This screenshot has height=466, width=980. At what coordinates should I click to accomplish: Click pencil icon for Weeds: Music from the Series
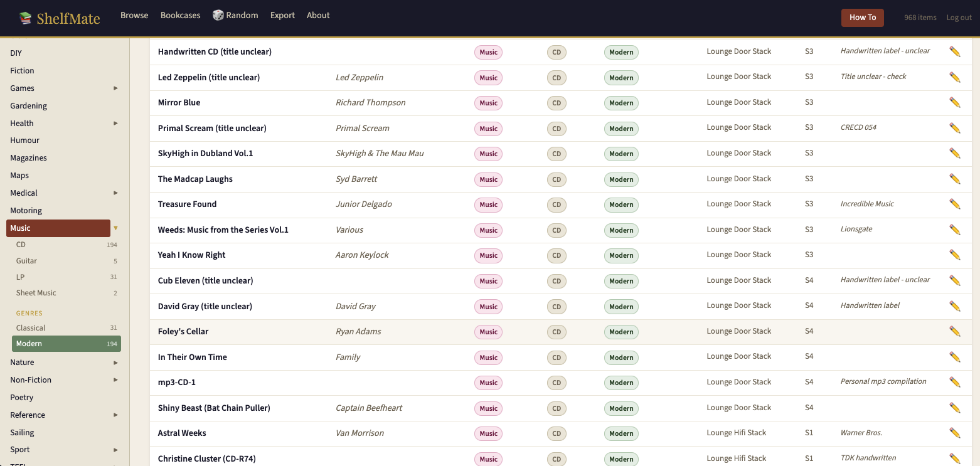955,230
